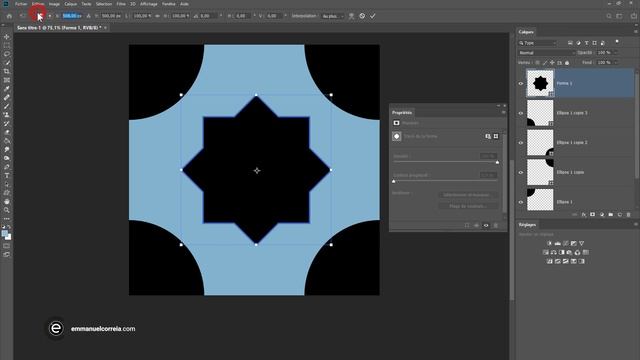
Task: Filter layers by type text icon
Action: [x=587, y=43]
